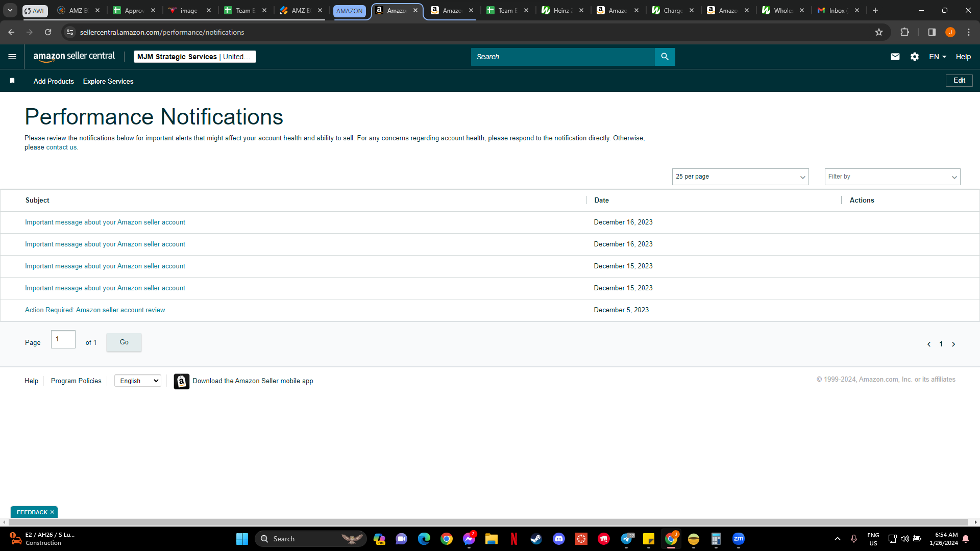Expand the 25 per page dropdown
980x551 pixels.
coord(740,177)
